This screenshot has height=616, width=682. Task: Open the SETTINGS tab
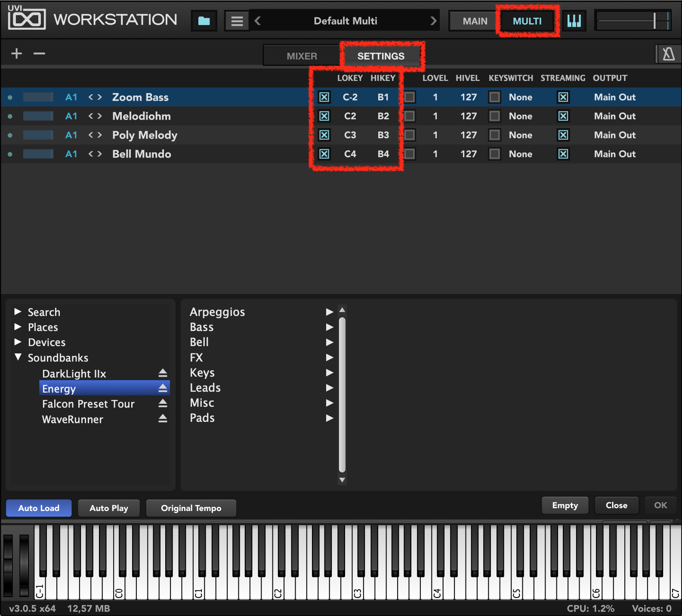[381, 56]
